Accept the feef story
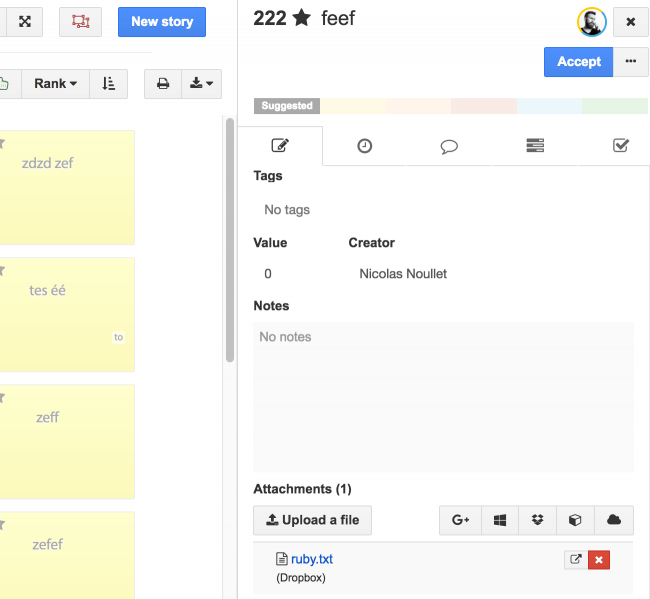The height and width of the screenshot is (599, 650). pos(578,61)
